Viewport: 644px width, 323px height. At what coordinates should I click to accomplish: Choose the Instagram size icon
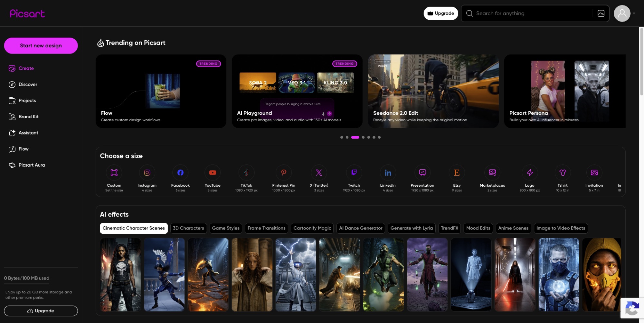(147, 172)
